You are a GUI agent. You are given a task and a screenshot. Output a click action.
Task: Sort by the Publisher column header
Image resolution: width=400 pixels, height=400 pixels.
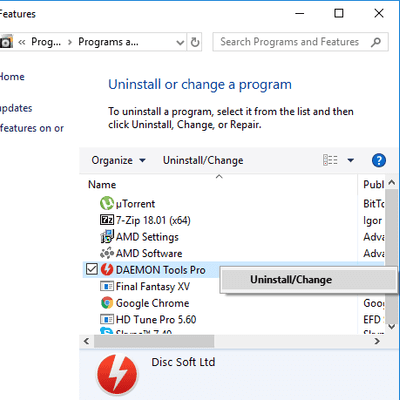click(373, 184)
